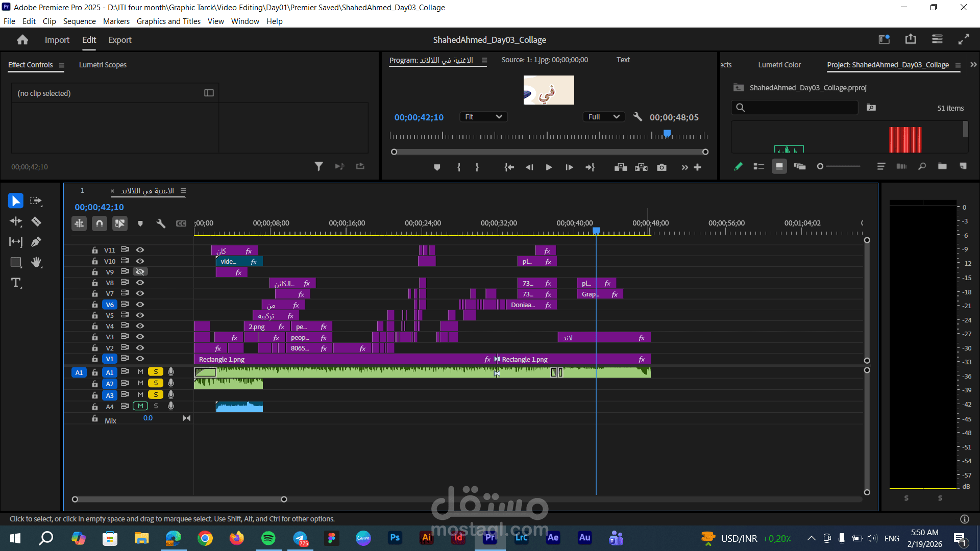The height and width of the screenshot is (551, 980).
Task: Expand the overflow panels chevron
Action: click(973, 65)
